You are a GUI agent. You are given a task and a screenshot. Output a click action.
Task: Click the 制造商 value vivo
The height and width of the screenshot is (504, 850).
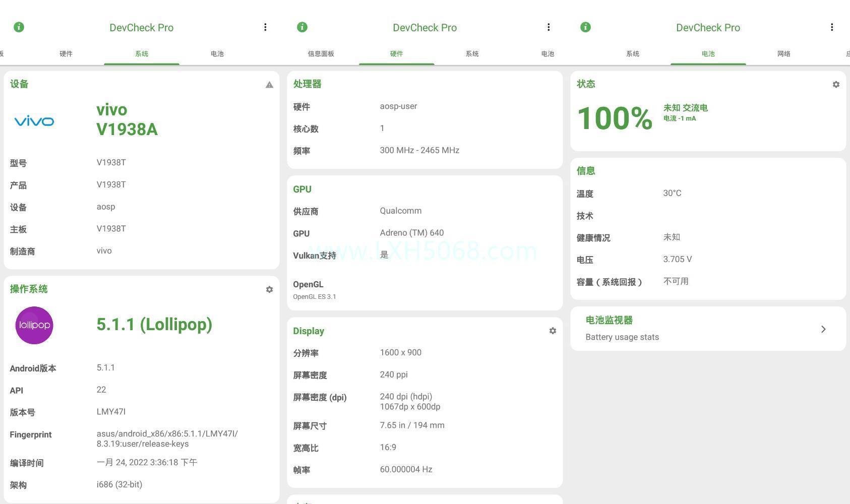point(104,250)
